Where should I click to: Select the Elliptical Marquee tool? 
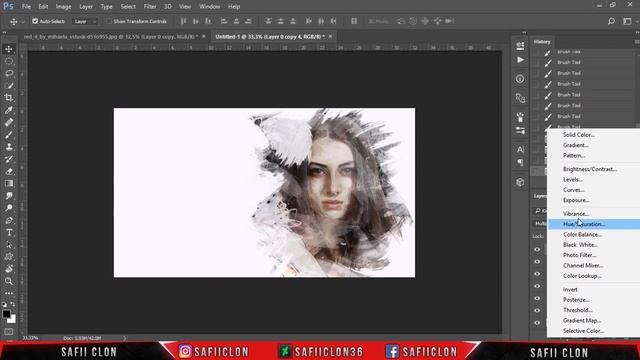pos(9,61)
